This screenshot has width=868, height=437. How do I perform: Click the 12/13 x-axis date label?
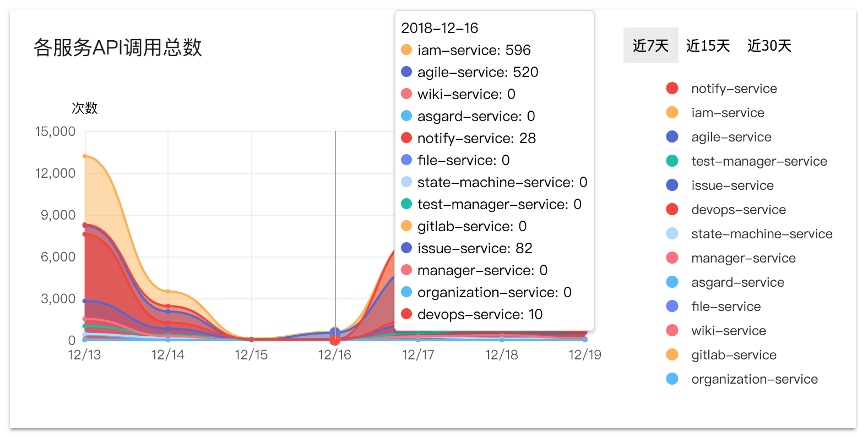84,355
